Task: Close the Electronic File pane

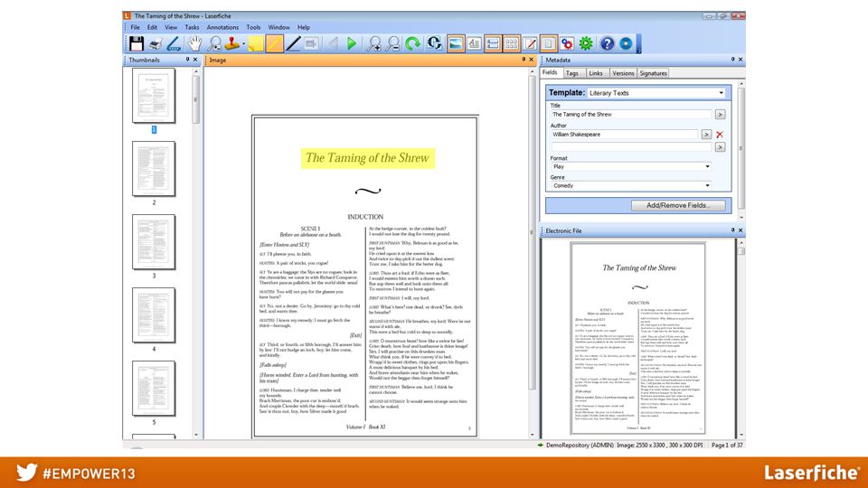Action: click(741, 230)
